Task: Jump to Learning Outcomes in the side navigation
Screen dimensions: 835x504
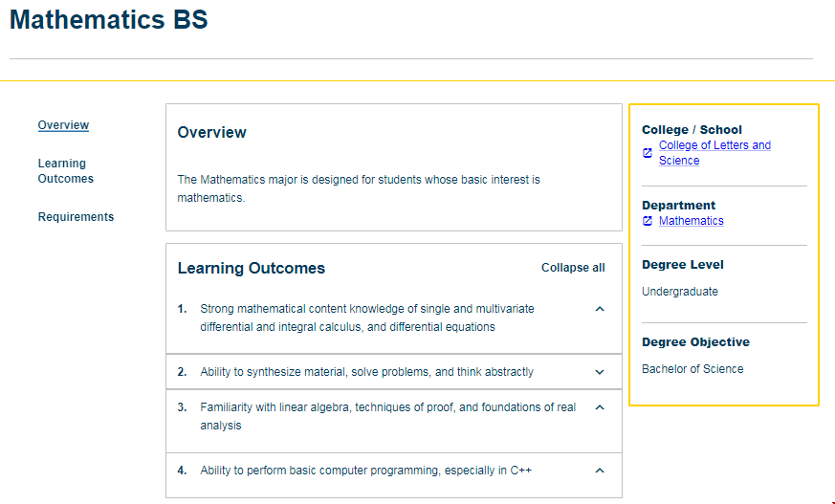Action: (x=66, y=171)
